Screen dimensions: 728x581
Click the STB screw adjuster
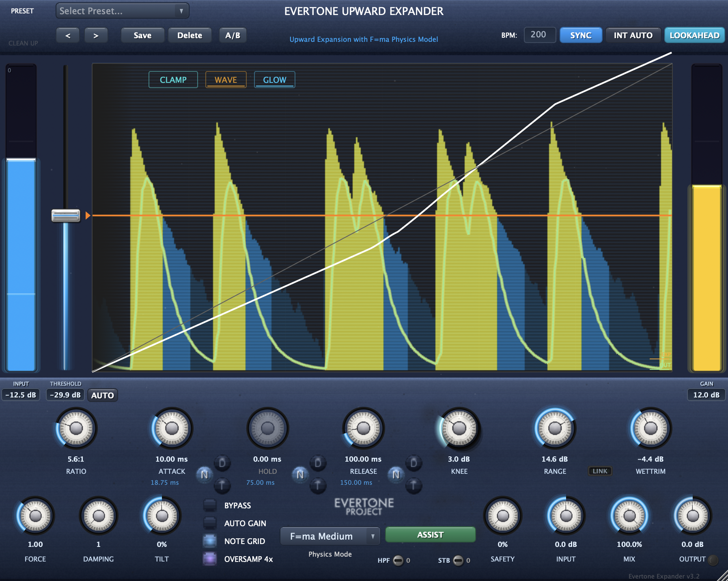(459, 560)
